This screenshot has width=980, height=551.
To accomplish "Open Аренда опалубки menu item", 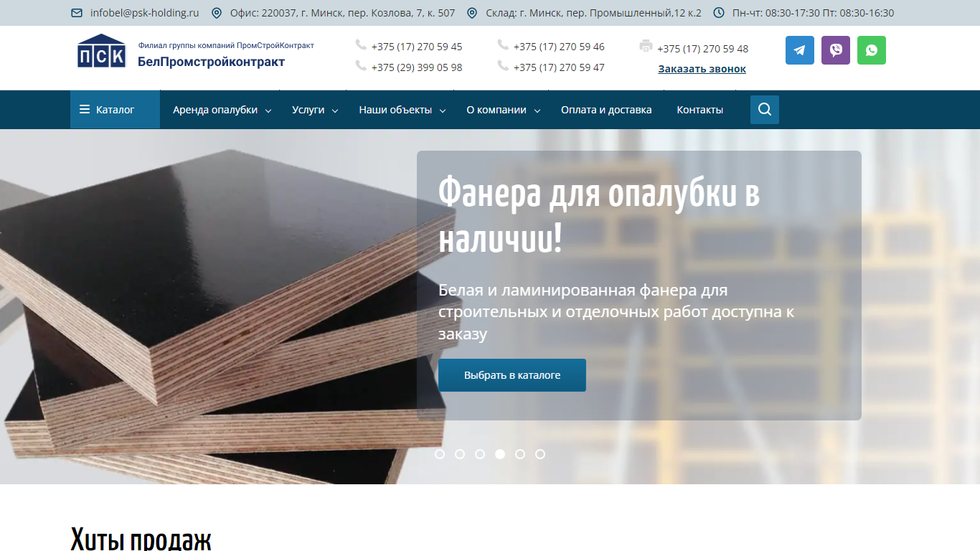I will [215, 110].
